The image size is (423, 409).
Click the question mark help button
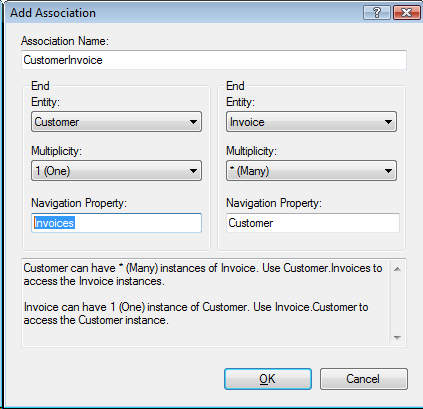(377, 13)
